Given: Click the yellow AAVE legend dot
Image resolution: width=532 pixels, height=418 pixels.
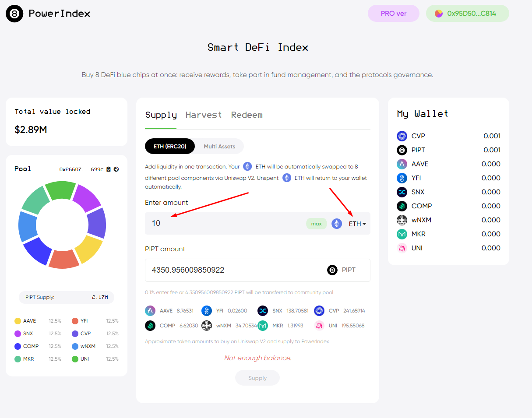Looking at the screenshot, I should 18,321.
